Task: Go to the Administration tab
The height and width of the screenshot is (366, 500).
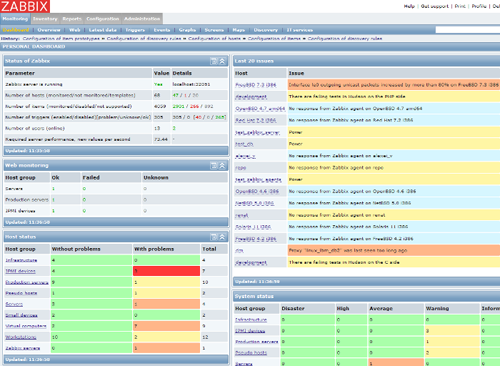Action: 142,19
